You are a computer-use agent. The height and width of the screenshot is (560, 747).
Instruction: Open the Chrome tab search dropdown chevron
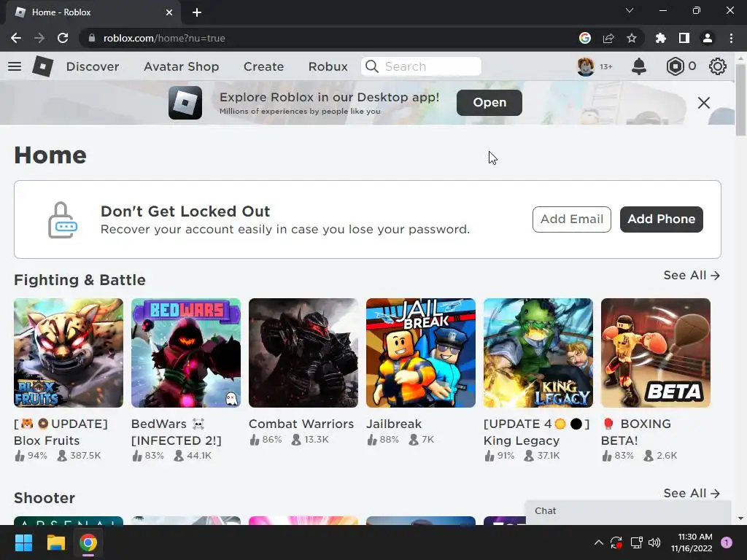pos(630,10)
